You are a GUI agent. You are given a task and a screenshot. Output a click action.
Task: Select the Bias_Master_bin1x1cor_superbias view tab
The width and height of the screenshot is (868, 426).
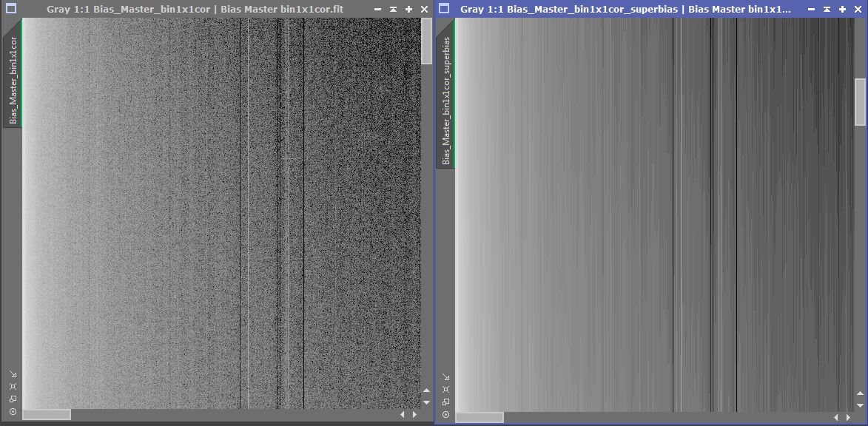point(446,93)
